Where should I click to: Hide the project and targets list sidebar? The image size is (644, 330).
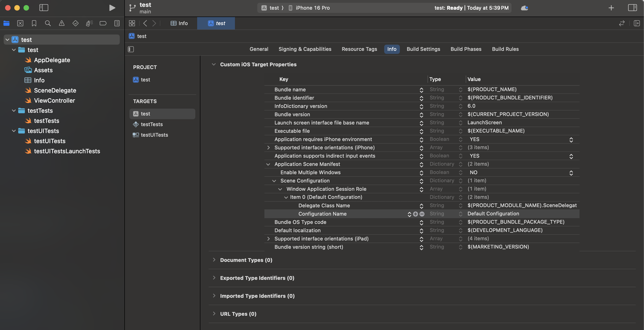click(x=131, y=49)
